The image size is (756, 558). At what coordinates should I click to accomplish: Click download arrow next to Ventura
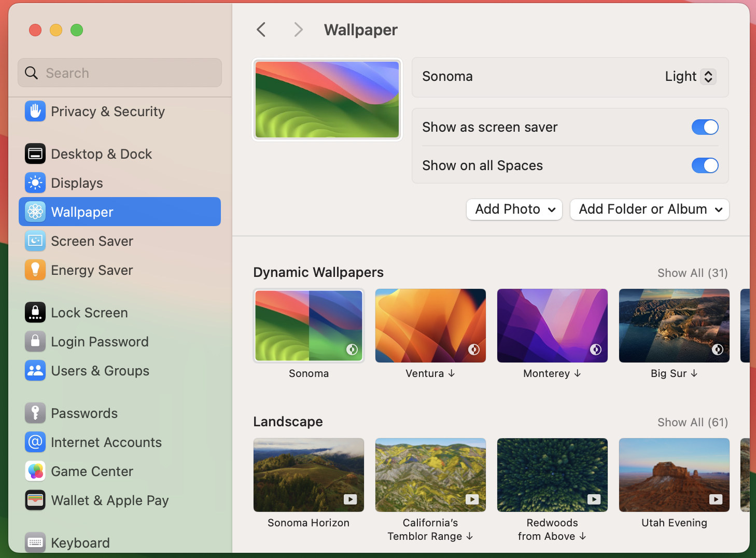coord(452,373)
